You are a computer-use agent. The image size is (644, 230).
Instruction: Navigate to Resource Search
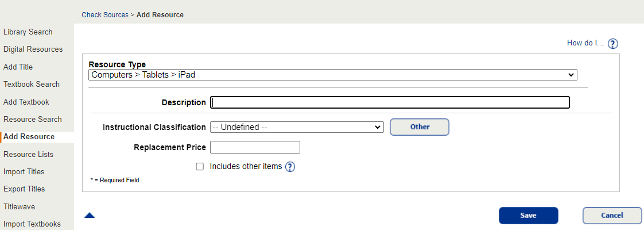pyautogui.click(x=33, y=119)
